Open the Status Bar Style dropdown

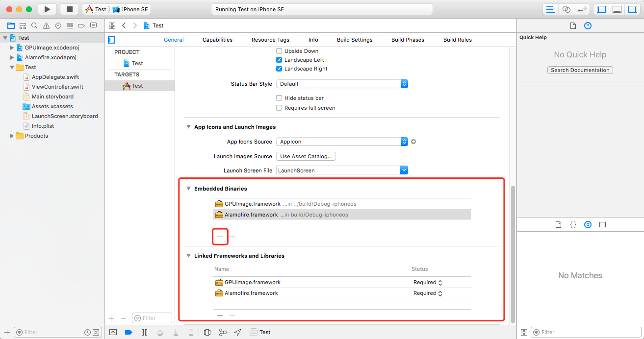click(x=342, y=84)
